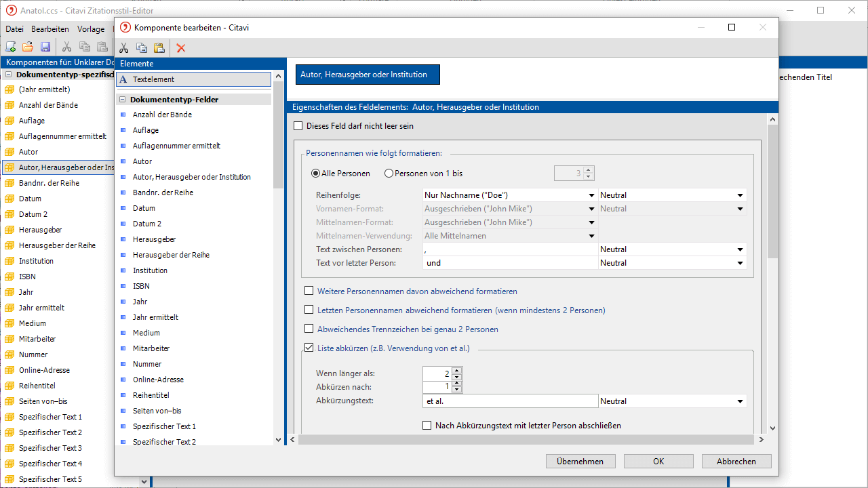This screenshot has height=488, width=868.
Task: Click the New document icon in main toolbar
Action: click(10, 47)
